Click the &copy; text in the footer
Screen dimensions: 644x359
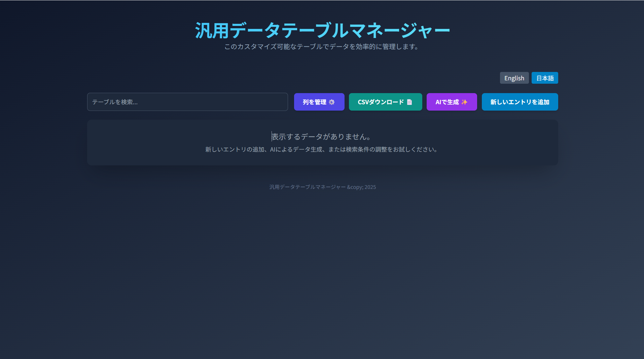click(355, 187)
